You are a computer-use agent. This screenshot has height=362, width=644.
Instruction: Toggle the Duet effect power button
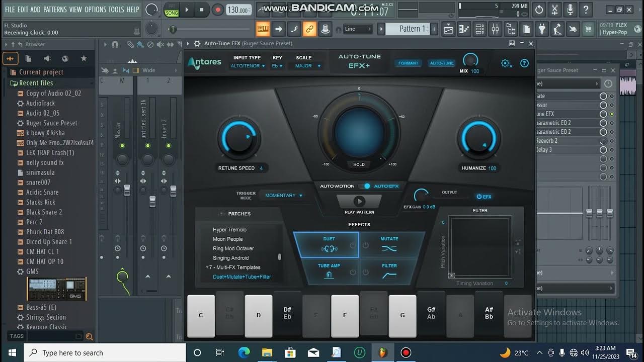coord(353,245)
